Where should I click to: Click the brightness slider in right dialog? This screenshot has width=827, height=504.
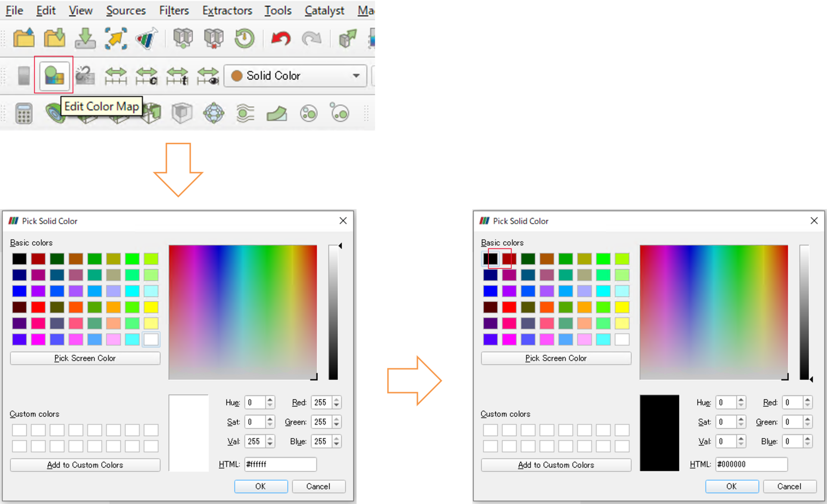(804, 312)
